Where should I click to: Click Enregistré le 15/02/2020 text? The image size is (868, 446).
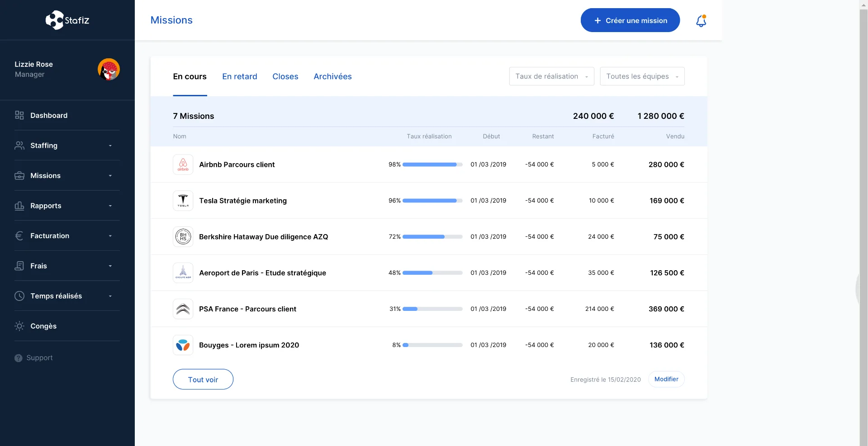pos(606,380)
